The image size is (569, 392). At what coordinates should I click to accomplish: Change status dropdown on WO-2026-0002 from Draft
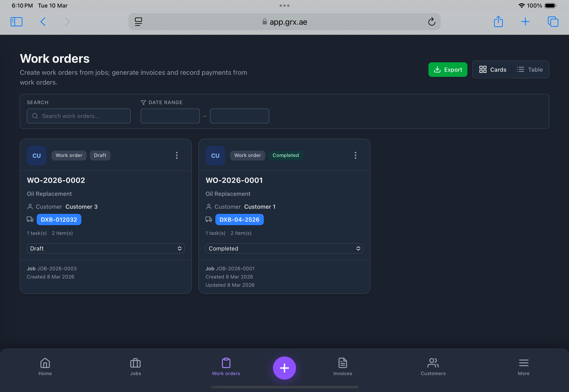(105, 248)
